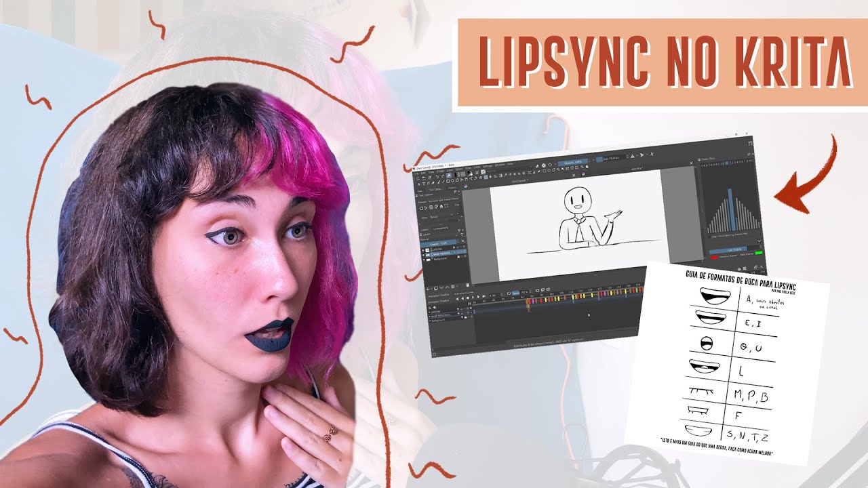868x488 pixels.
Task: Close the Onion Skins docker
Action: 753,154
